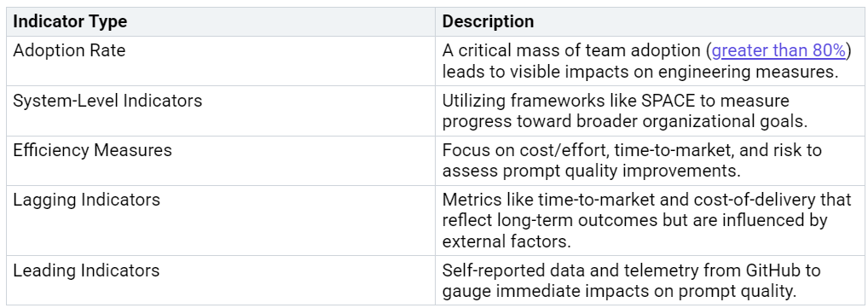Click the 'Indicator Type' column header

tap(70, 21)
